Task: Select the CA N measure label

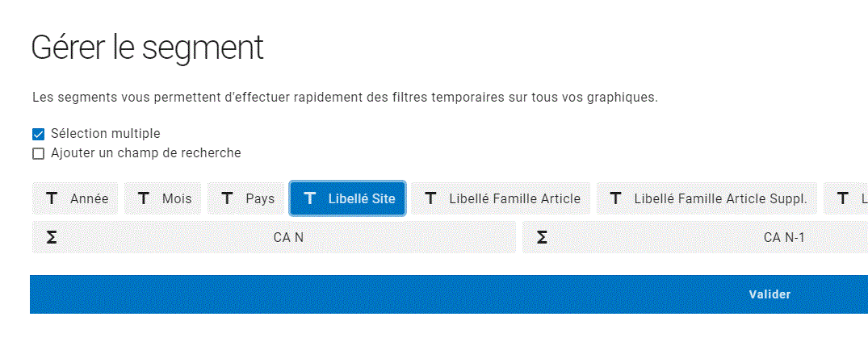Action: [288, 237]
